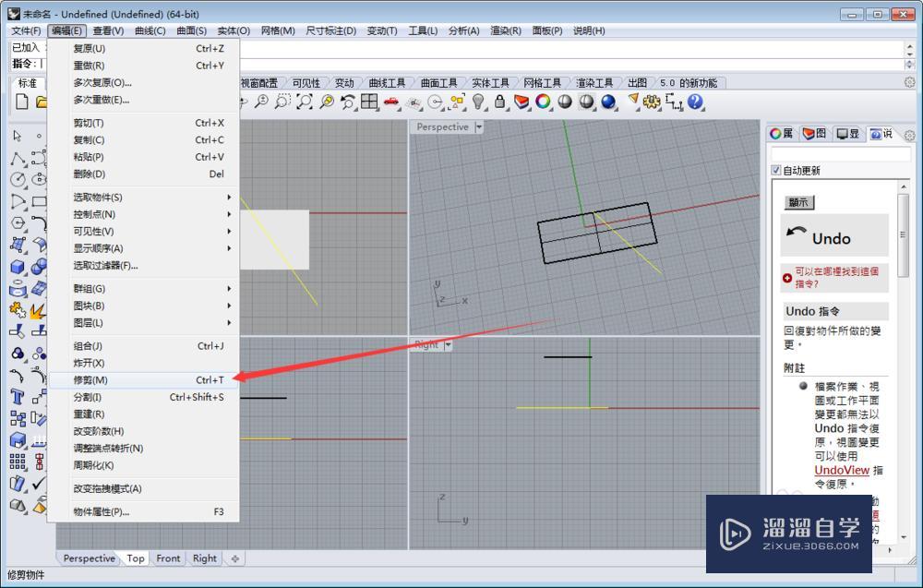
Task: Expand the 选取物件(S) submenu
Action: click(x=144, y=198)
